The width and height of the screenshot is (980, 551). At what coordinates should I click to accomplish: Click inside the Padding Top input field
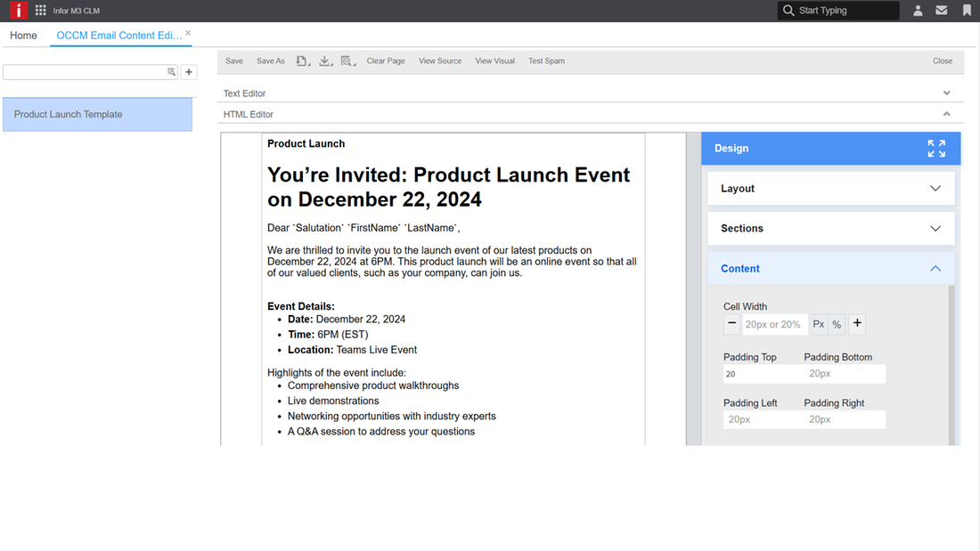click(761, 374)
